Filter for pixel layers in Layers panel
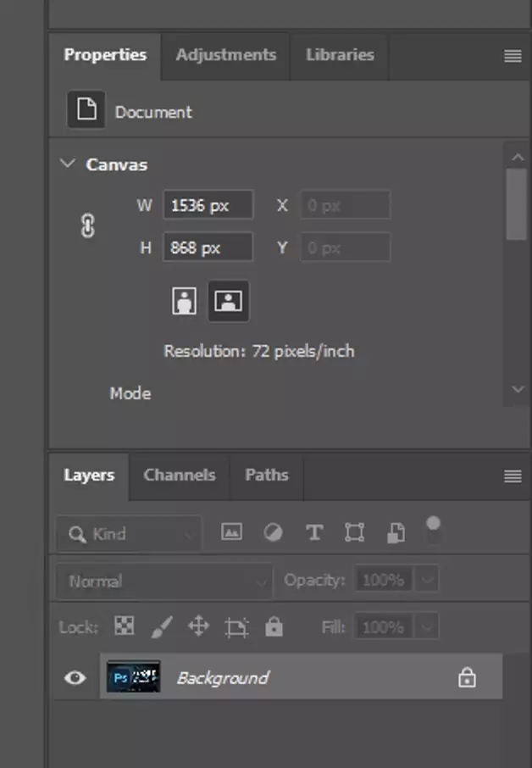Screen dimensions: 532x768 click(231, 532)
